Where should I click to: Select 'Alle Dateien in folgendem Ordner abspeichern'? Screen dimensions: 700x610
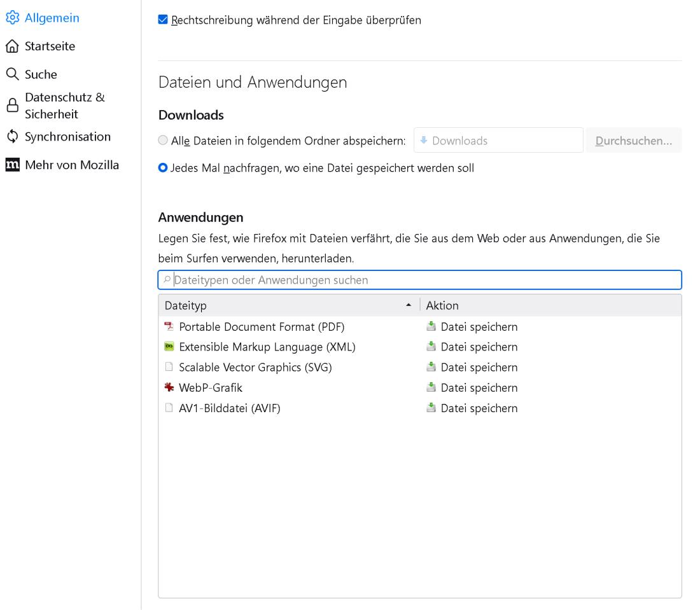[x=164, y=141]
